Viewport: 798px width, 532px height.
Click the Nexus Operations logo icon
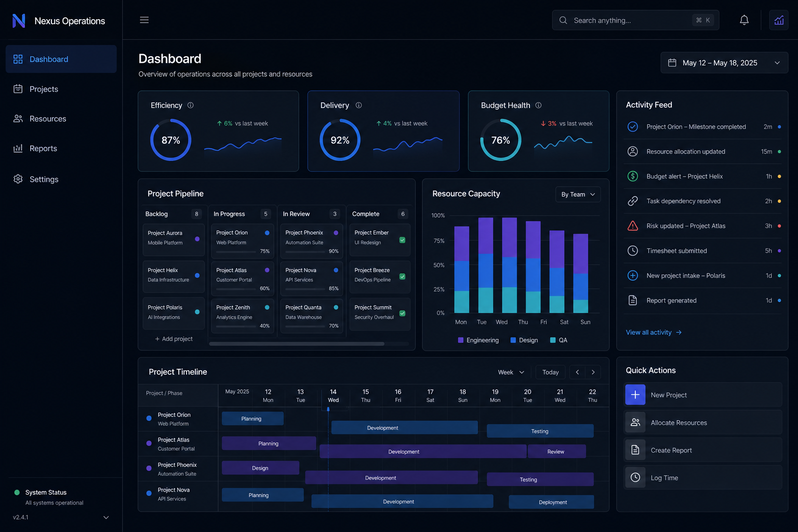click(x=19, y=21)
